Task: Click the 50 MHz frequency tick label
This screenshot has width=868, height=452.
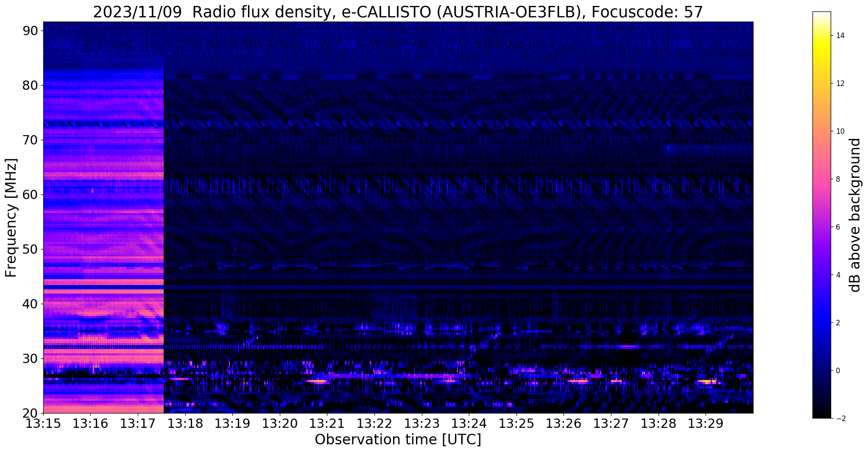Action: (30, 249)
